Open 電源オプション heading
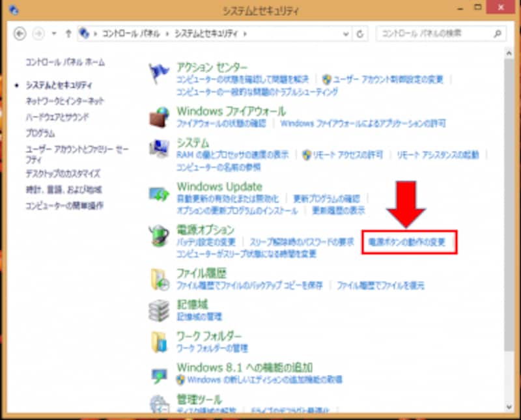This screenshot has width=521, height=420. pos(205,230)
